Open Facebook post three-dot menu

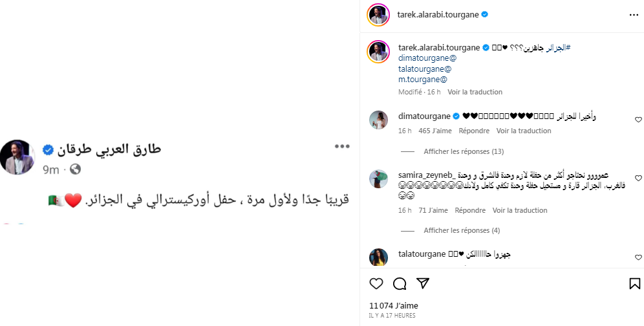[x=341, y=146]
